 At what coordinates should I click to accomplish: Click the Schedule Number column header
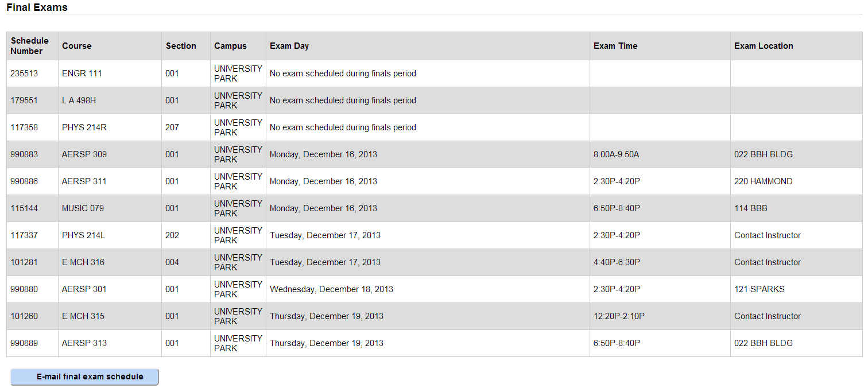(x=30, y=46)
